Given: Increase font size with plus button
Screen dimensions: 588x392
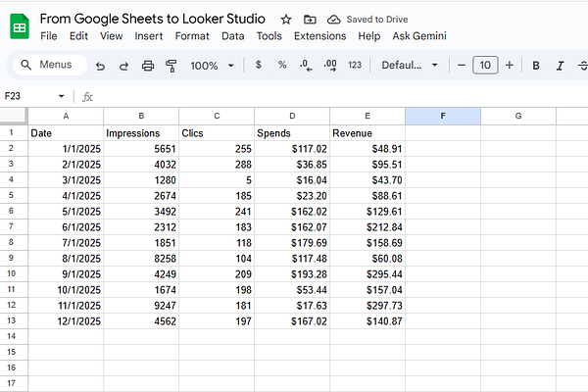Looking at the screenshot, I should (x=510, y=66).
